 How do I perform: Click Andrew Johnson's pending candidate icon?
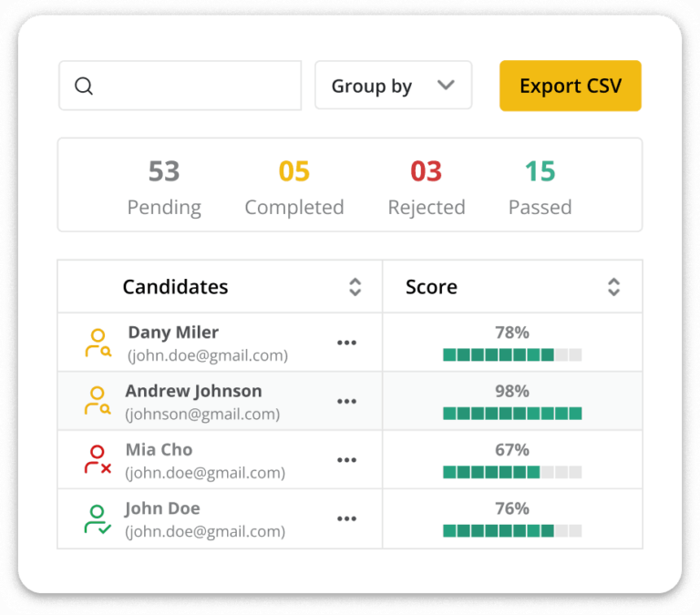point(98,401)
